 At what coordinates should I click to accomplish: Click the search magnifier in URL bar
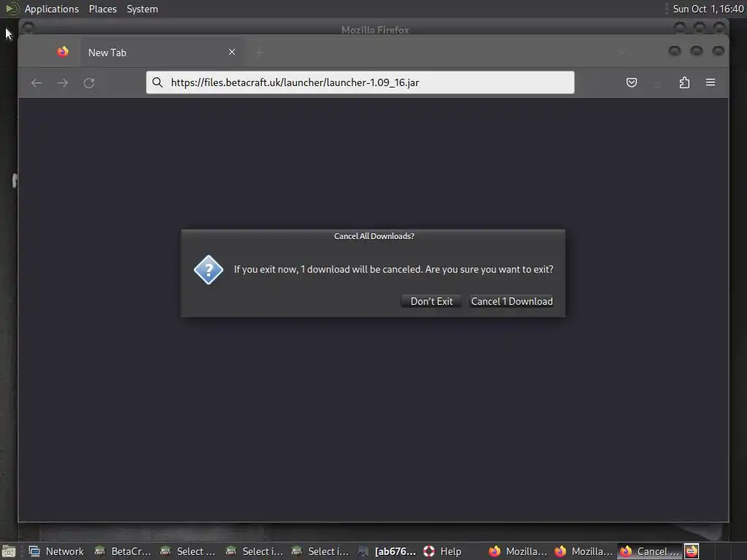coord(158,82)
